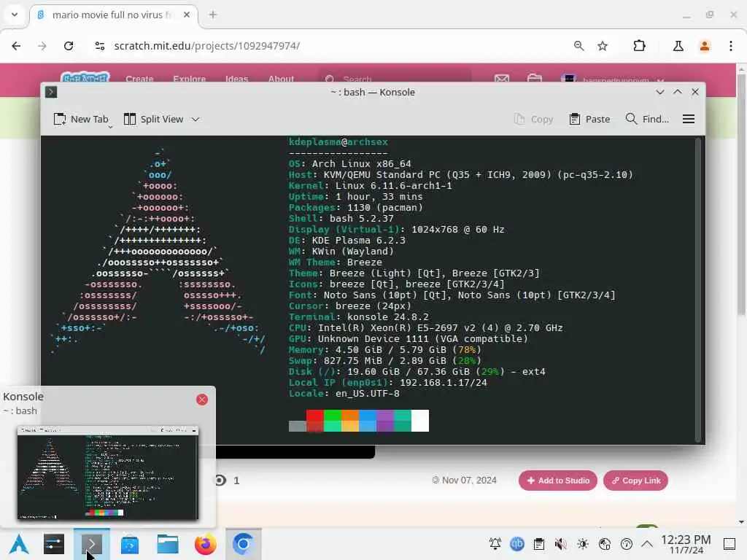Open the clipboard tray icon
Viewport: 747px width, 560px height.
539,544
